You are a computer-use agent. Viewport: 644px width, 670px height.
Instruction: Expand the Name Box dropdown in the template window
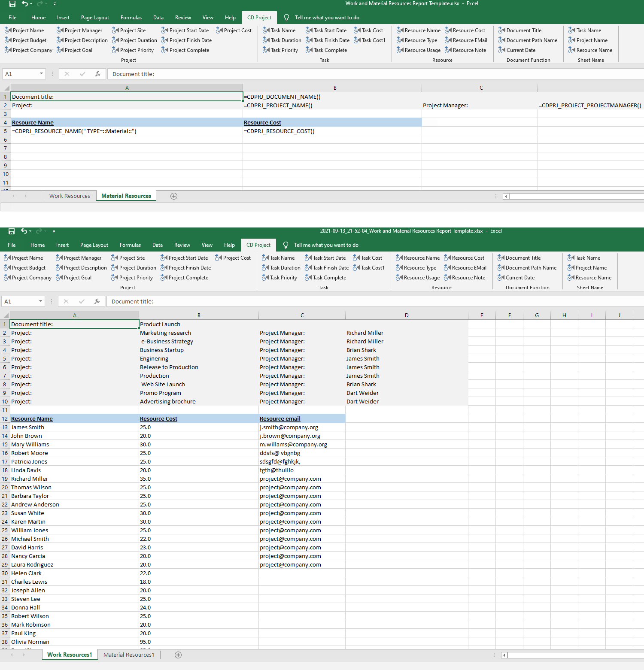[x=41, y=74]
